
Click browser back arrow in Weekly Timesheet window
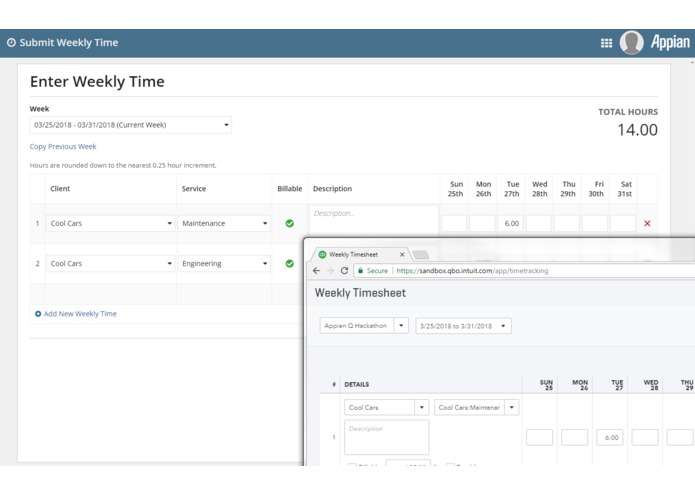(x=316, y=271)
